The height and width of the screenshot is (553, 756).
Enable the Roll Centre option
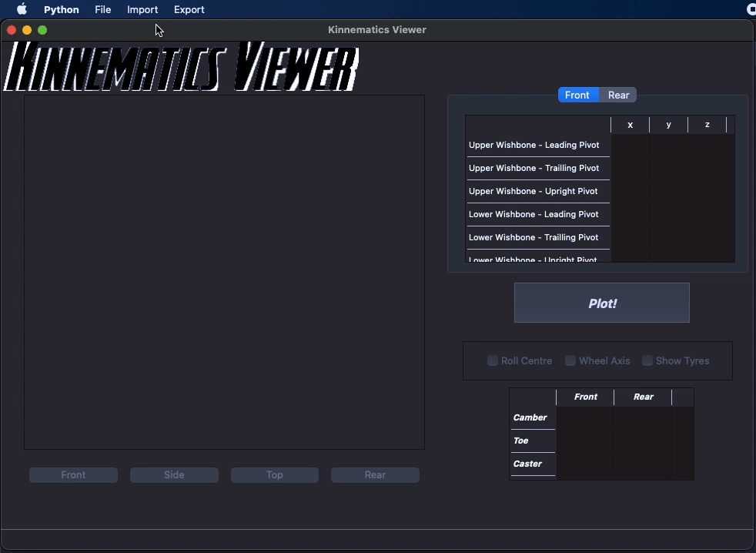pos(493,360)
